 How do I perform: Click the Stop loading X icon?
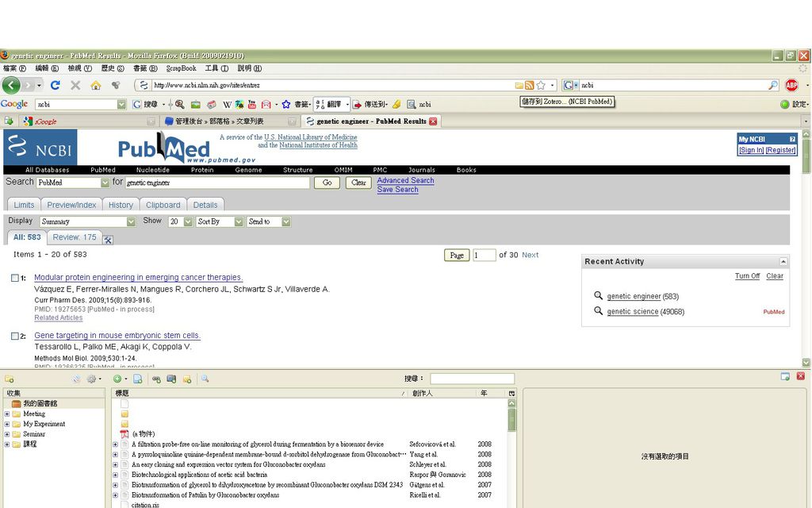point(75,85)
